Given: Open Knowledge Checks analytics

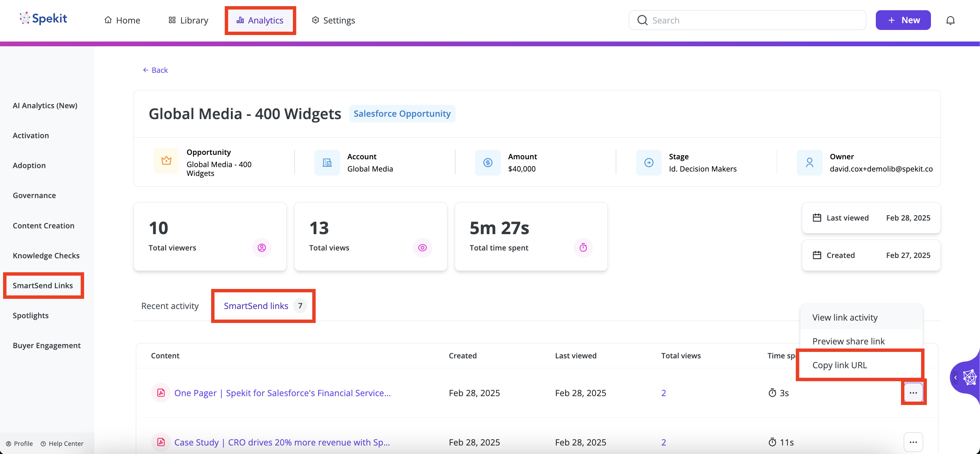Looking at the screenshot, I should pos(46,256).
